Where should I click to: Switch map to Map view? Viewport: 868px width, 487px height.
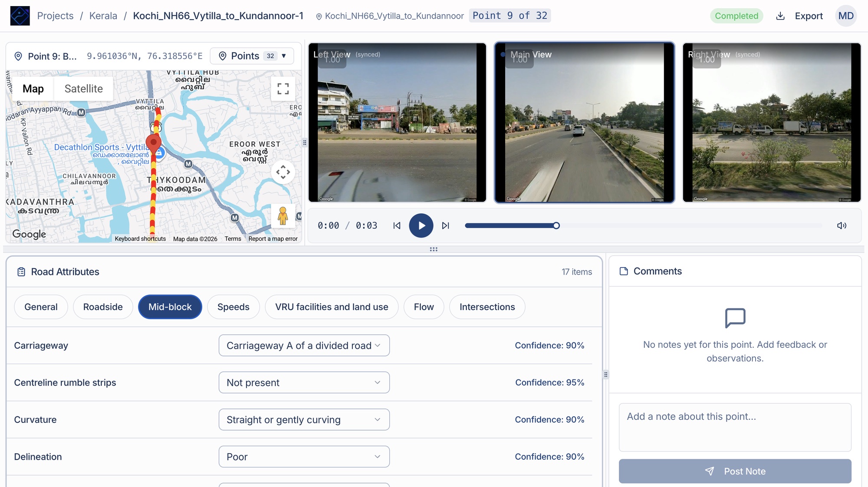click(33, 89)
